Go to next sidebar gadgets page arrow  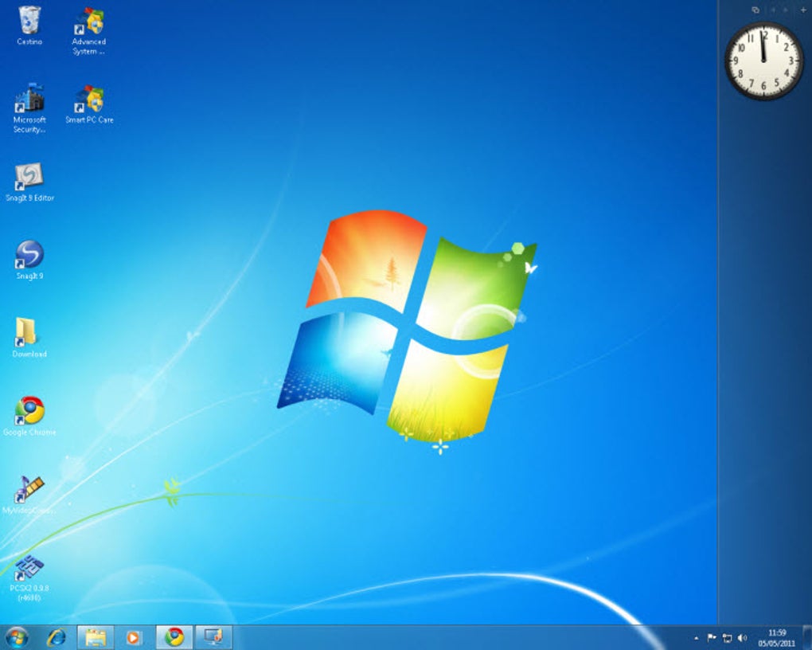pos(786,10)
